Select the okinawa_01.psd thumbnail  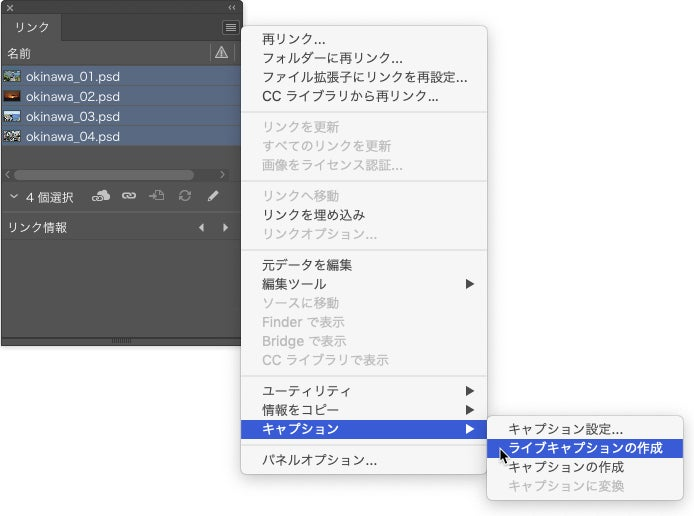[12, 76]
